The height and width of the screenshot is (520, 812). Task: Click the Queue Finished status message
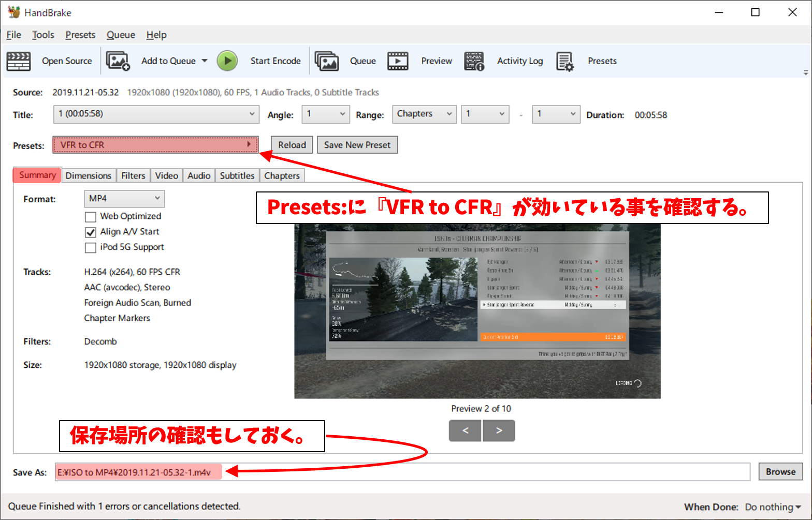(x=124, y=506)
